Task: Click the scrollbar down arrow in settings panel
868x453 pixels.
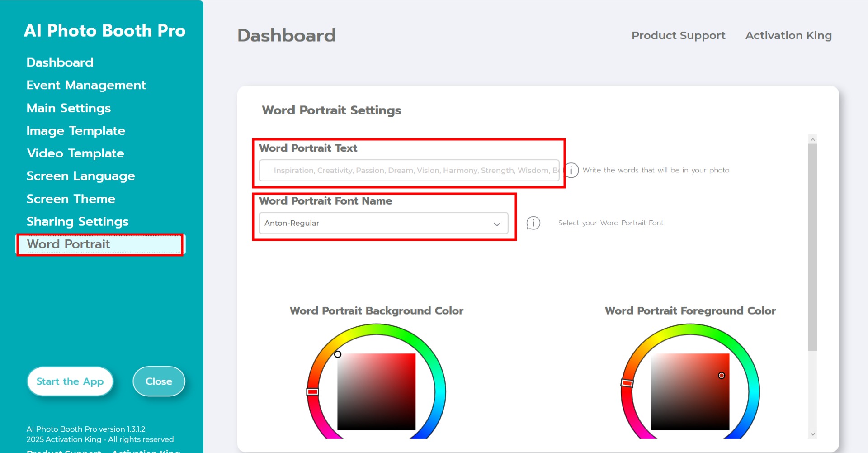Action: 813,434
